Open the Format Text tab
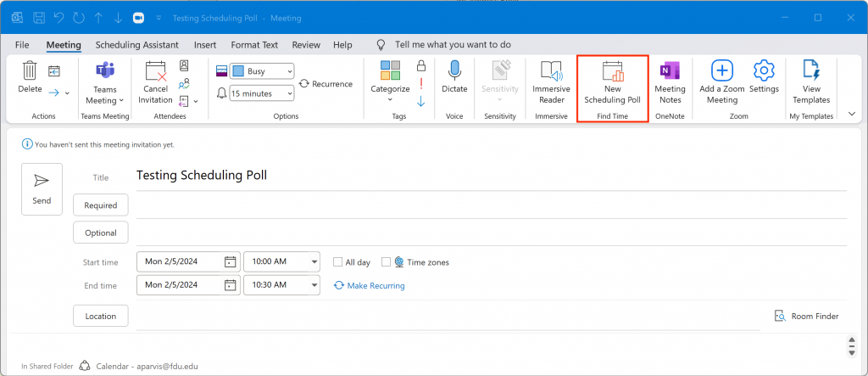Image resolution: width=868 pixels, height=376 pixels. click(x=254, y=45)
